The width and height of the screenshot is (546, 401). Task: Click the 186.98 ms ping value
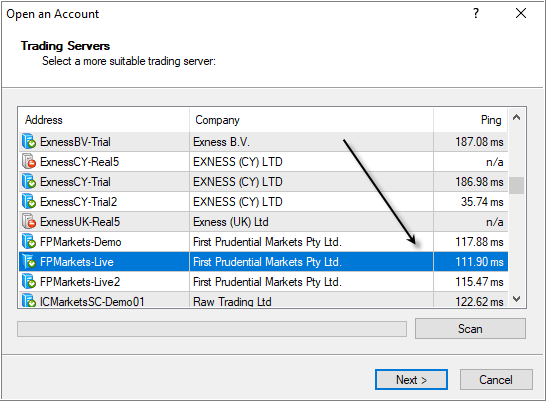[x=479, y=182]
